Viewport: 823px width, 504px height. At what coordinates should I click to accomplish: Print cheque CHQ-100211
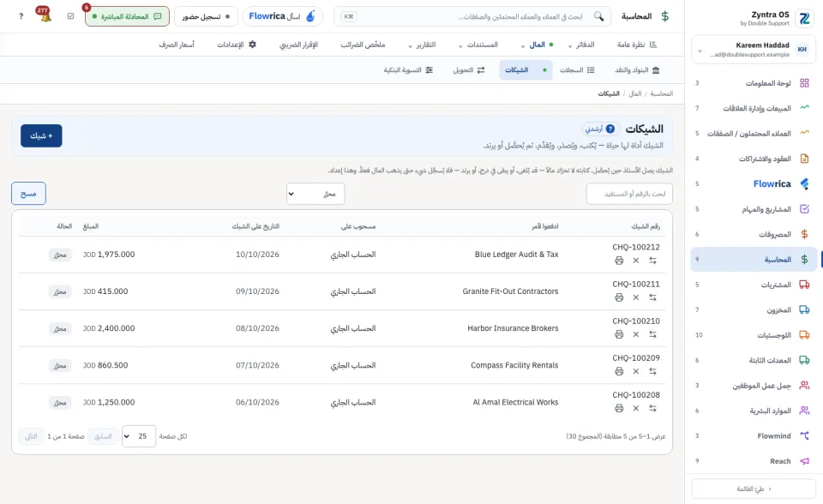619,297
